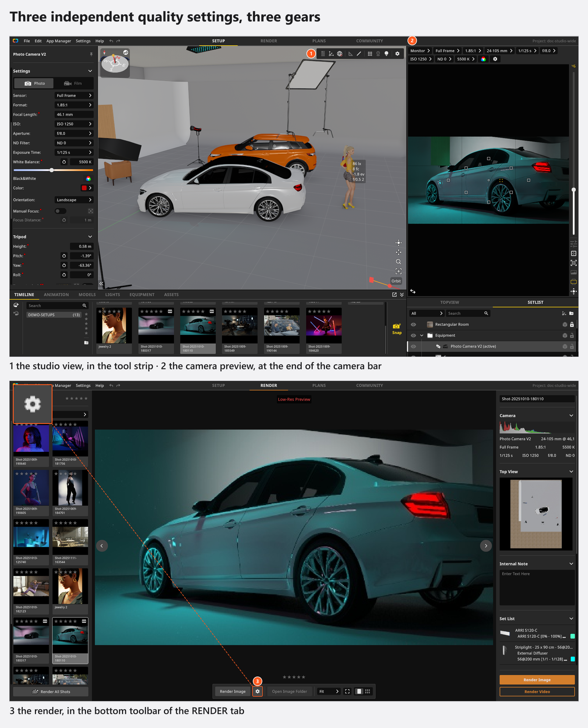This screenshot has height=728, width=588.
Task: Open the Sensor Full Frame dropdown
Action: tap(74, 96)
